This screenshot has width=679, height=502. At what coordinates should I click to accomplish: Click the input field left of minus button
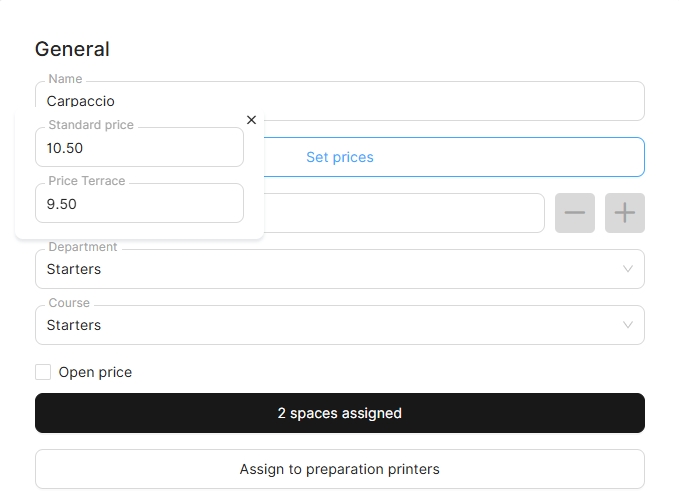pos(403,213)
